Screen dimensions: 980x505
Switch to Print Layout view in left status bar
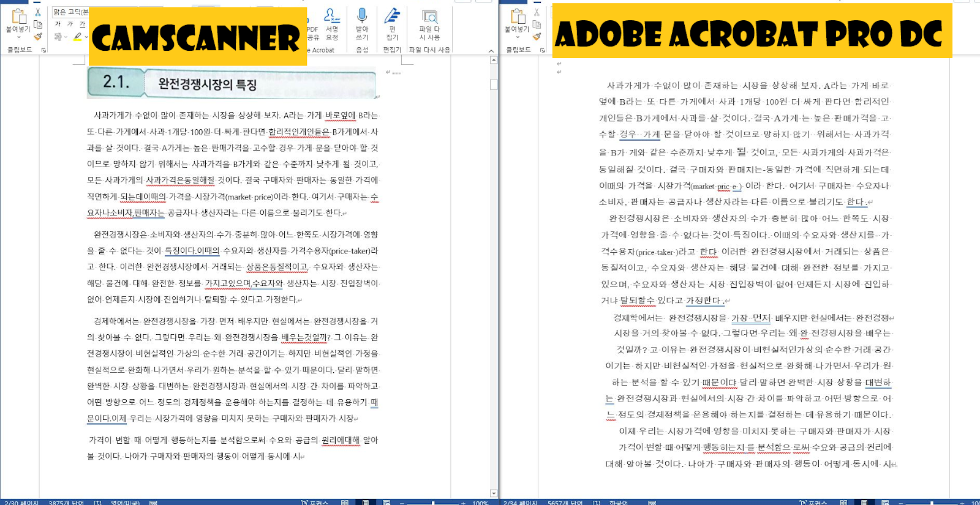pyautogui.click(x=366, y=503)
